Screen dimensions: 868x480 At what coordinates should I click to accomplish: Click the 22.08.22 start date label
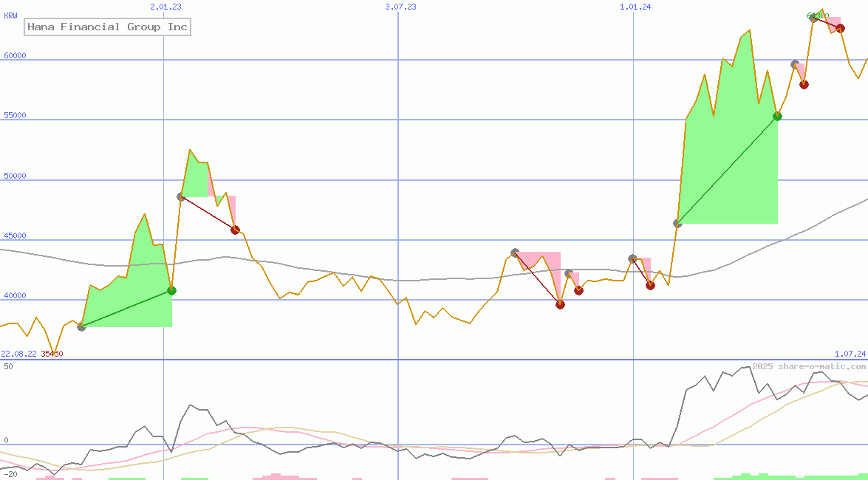[x=18, y=354]
